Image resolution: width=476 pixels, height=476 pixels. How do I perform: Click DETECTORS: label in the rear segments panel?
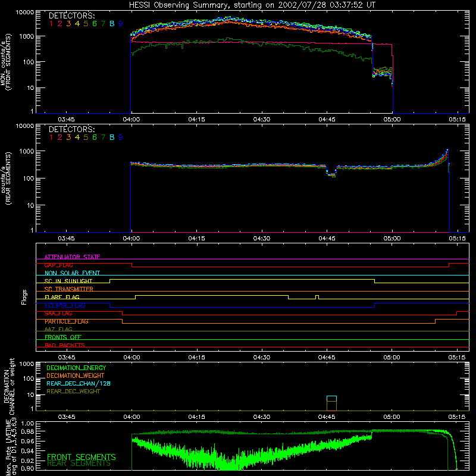(x=71, y=129)
